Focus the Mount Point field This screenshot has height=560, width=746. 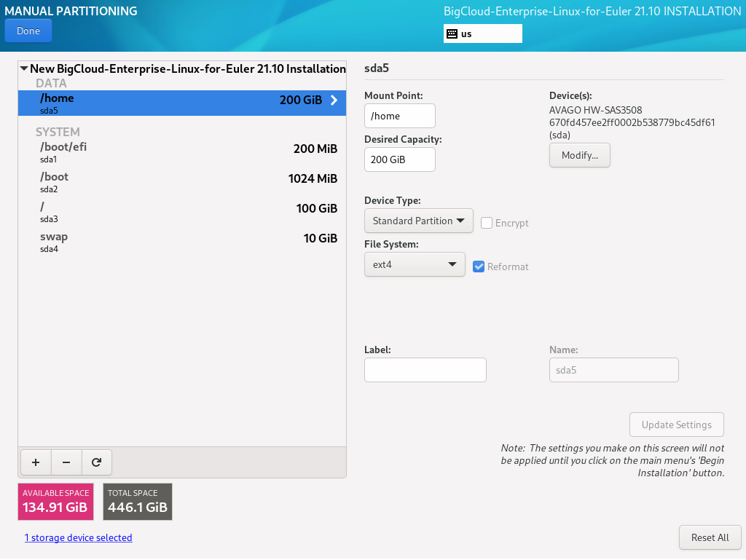400,116
